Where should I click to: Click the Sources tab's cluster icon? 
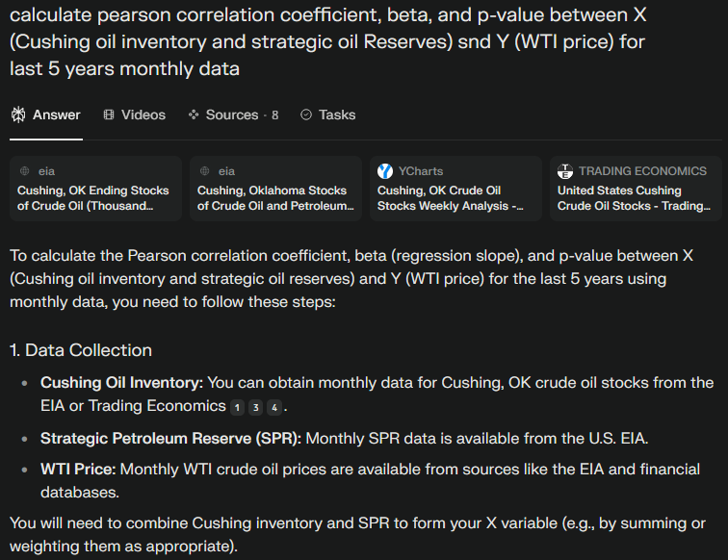coord(194,115)
